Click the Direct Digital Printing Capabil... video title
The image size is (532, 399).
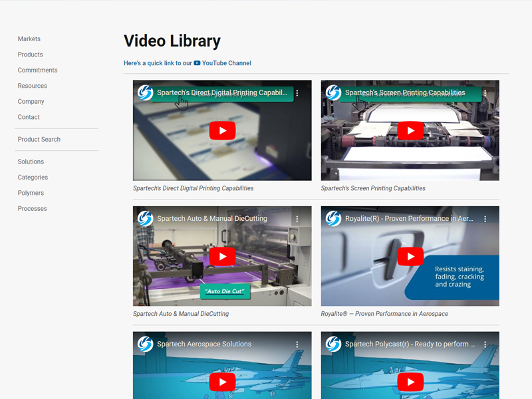(x=222, y=92)
